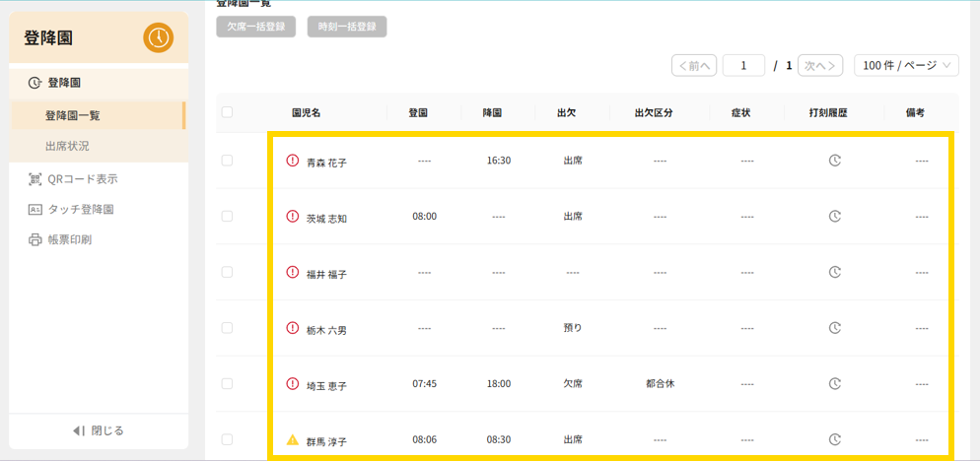Viewport: 980px width, 461px height.
Task: Collapse the sidebar with 閉じる
Action: tap(99, 430)
